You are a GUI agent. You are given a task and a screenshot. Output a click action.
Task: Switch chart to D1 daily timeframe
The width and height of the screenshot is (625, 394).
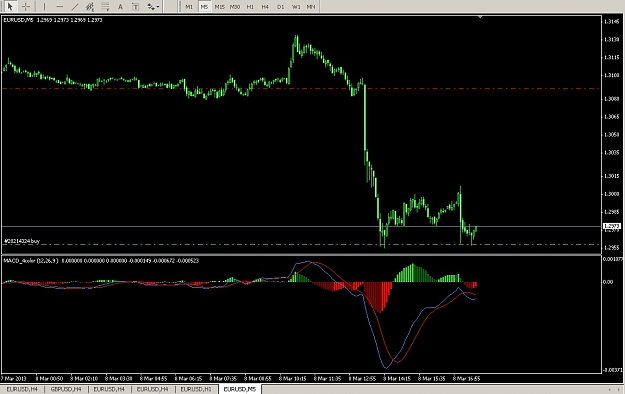[280, 6]
